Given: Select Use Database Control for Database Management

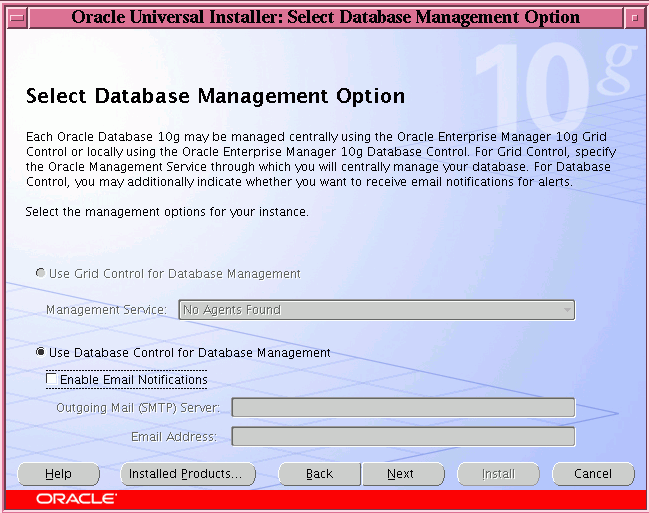Looking at the screenshot, I should click(41, 352).
